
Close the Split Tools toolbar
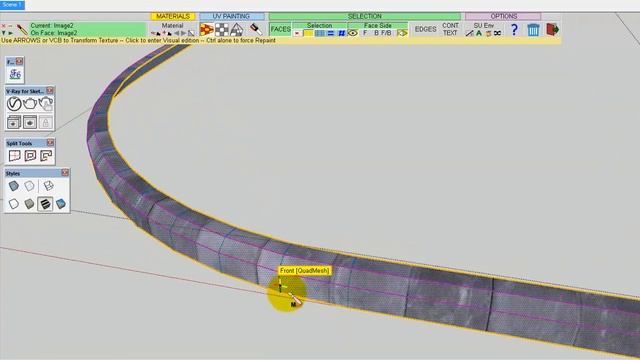click(50, 143)
